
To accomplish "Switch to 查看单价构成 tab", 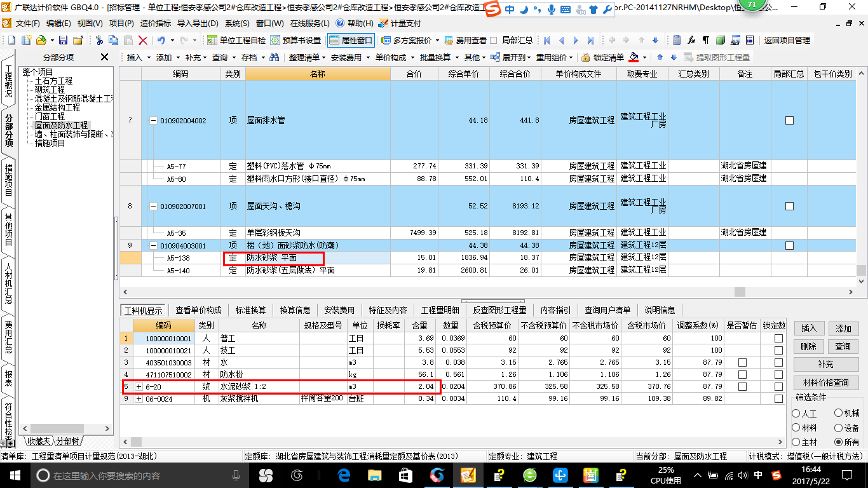I will coord(198,310).
